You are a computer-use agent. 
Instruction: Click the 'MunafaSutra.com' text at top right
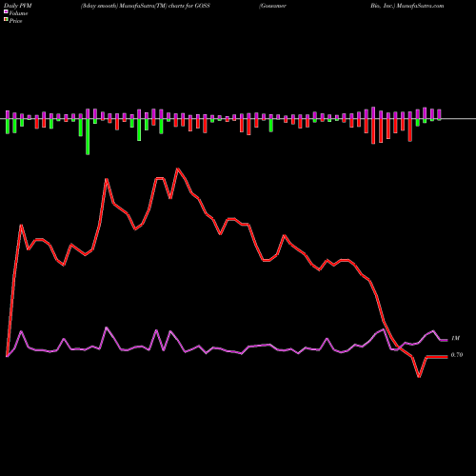pos(421,6)
